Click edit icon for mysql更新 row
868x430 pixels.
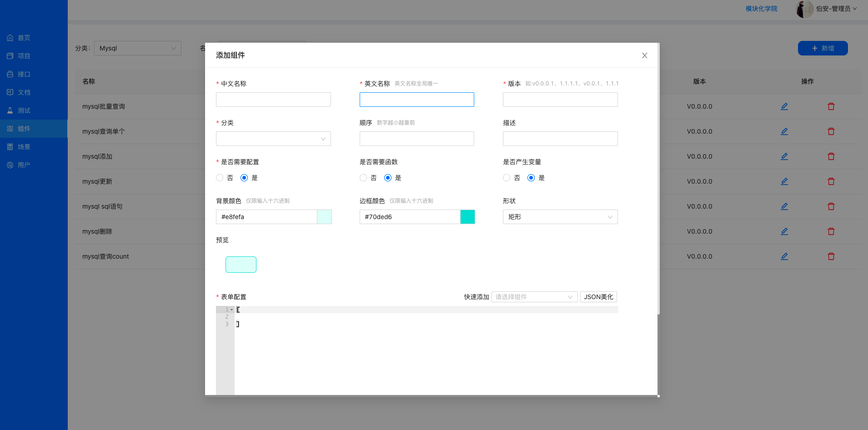(x=784, y=181)
